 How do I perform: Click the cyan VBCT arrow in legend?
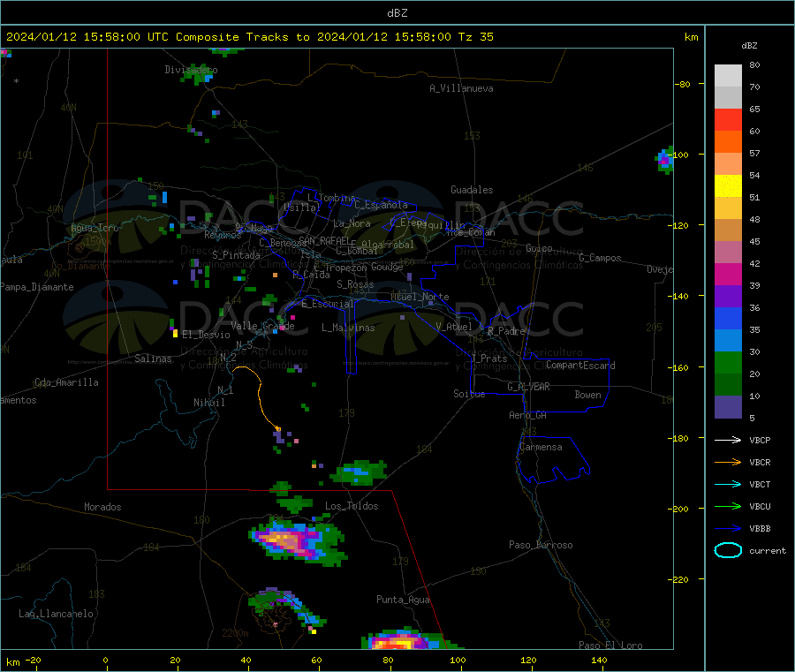coord(728,484)
